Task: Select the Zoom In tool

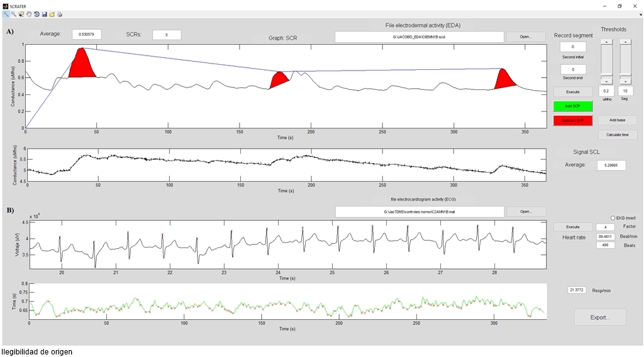Action: (6, 14)
